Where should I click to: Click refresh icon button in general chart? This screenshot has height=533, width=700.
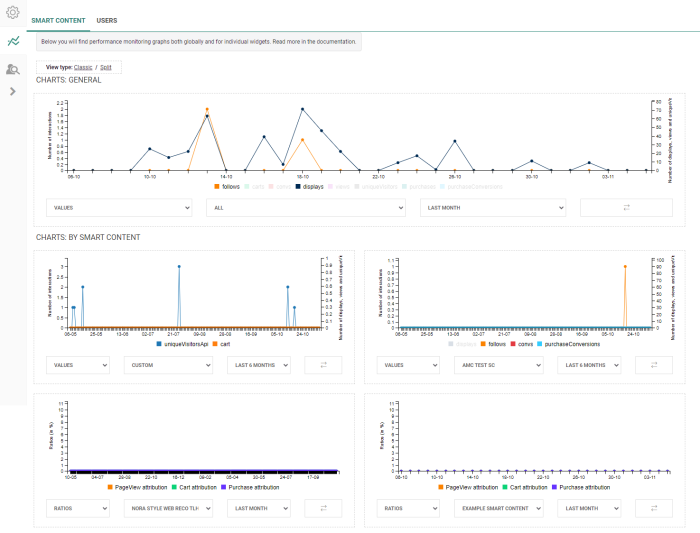[626, 208]
